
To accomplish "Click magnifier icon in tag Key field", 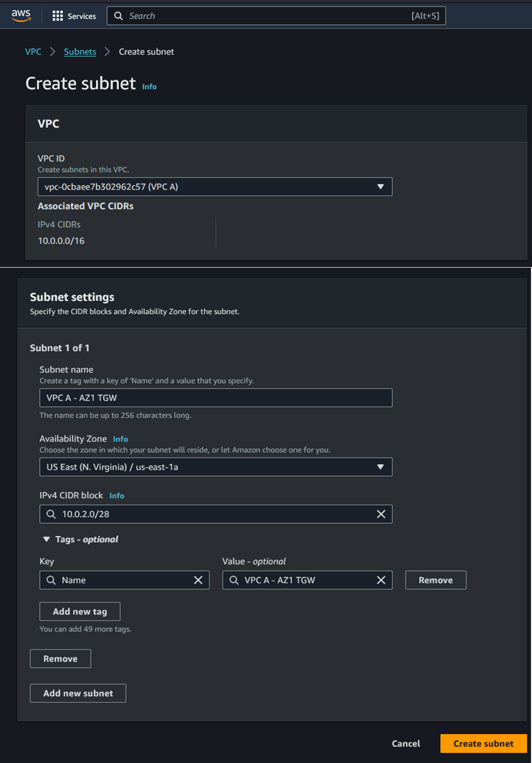I will coord(51,580).
